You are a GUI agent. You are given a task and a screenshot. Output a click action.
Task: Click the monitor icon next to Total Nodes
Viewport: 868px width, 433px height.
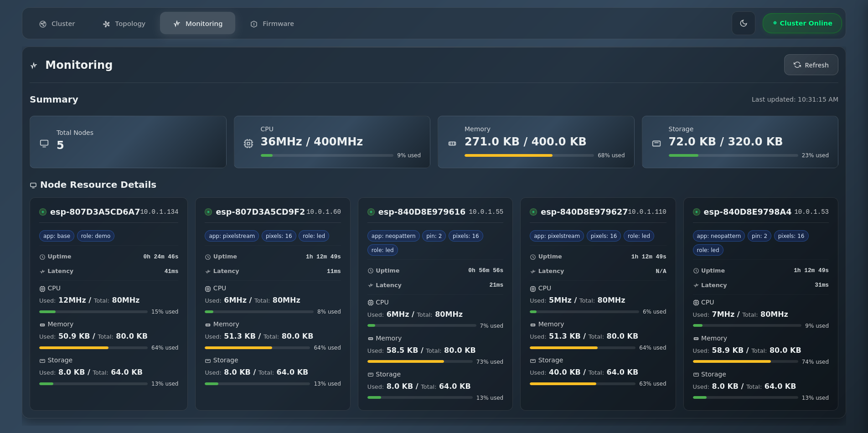[x=44, y=143]
